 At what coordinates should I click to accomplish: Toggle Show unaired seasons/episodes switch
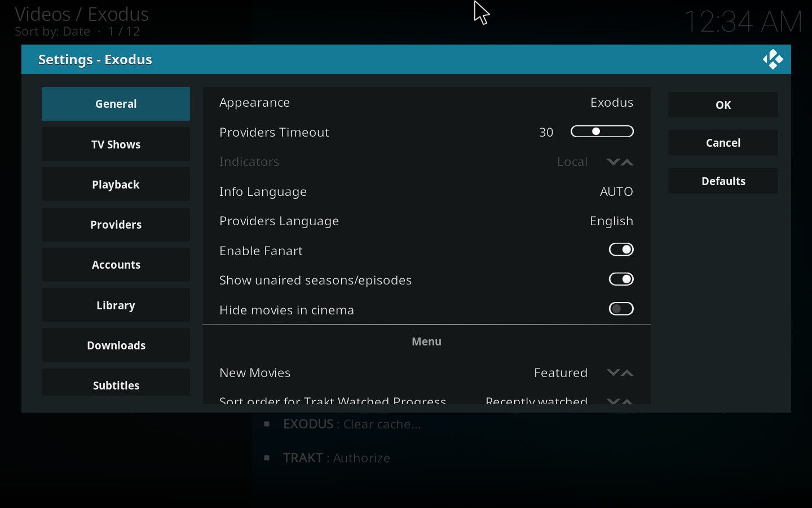[621, 279]
